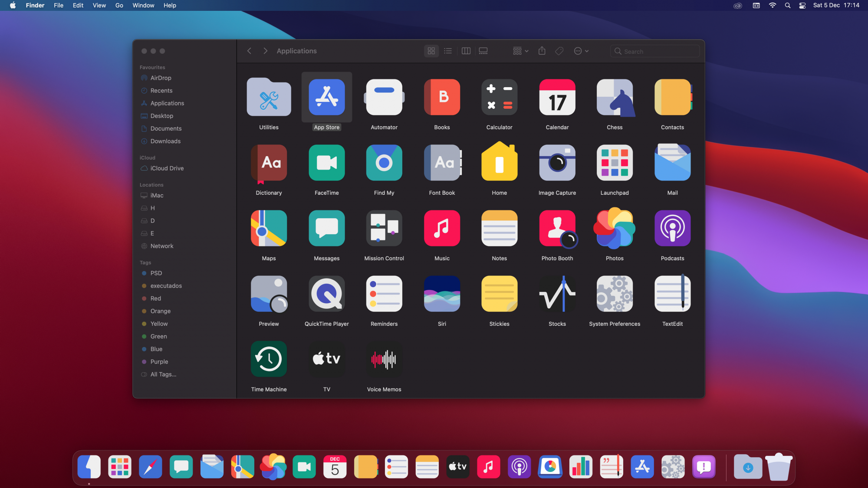The width and height of the screenshot is (868, 488).
Task: Expand the Action ellipsis menu
Action: coord(581,51)
